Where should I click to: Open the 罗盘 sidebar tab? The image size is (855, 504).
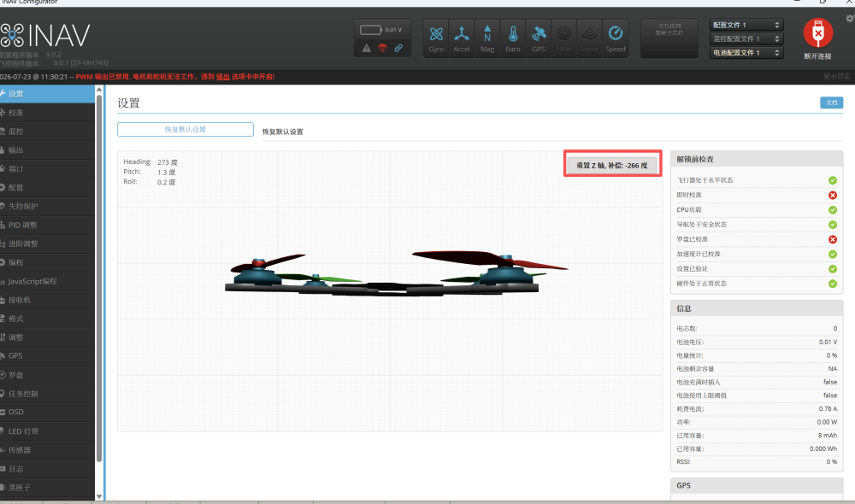(47, 375)
